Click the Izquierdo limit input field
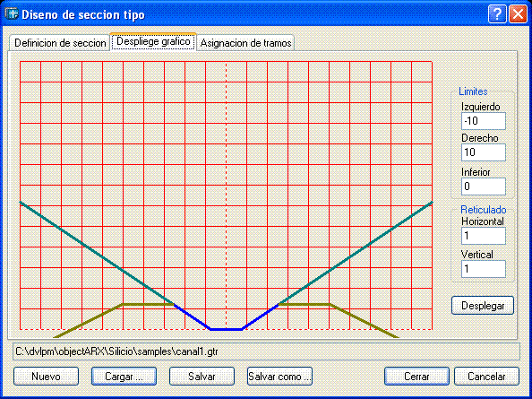Viewport: 532px width, 399px height. pos(483,121)
